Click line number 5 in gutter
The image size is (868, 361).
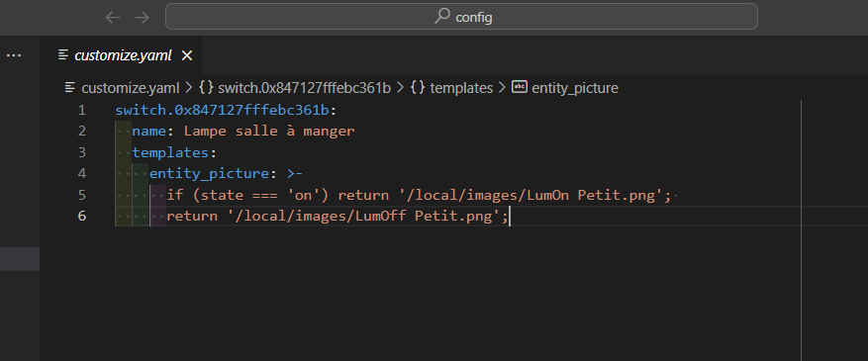tap(82, 195)
